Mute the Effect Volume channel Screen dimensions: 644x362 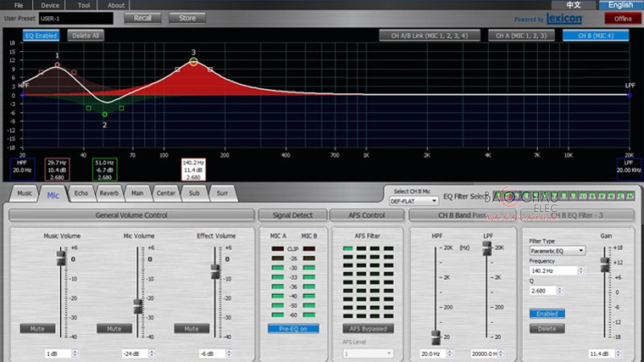tap(192, 329)
